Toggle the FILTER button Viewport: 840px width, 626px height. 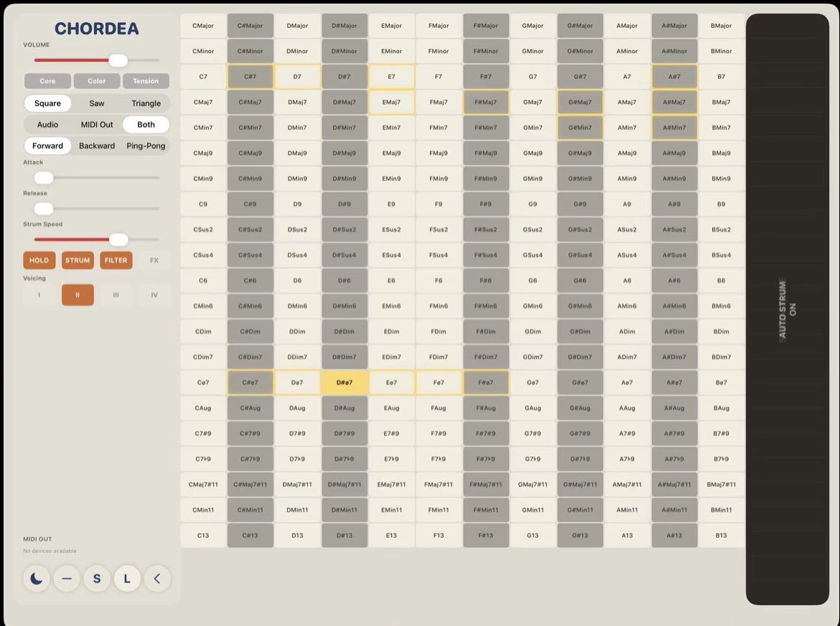point(116,261)
